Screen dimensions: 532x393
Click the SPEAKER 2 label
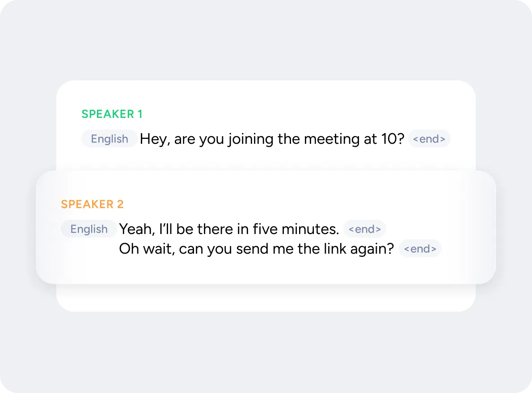coord(92,205)
